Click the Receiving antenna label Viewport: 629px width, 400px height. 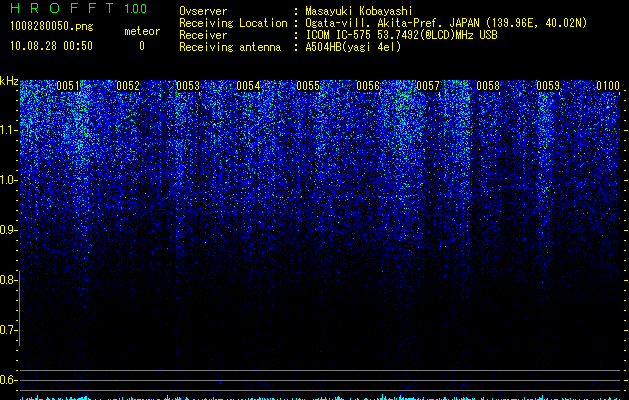pos(230,47)
